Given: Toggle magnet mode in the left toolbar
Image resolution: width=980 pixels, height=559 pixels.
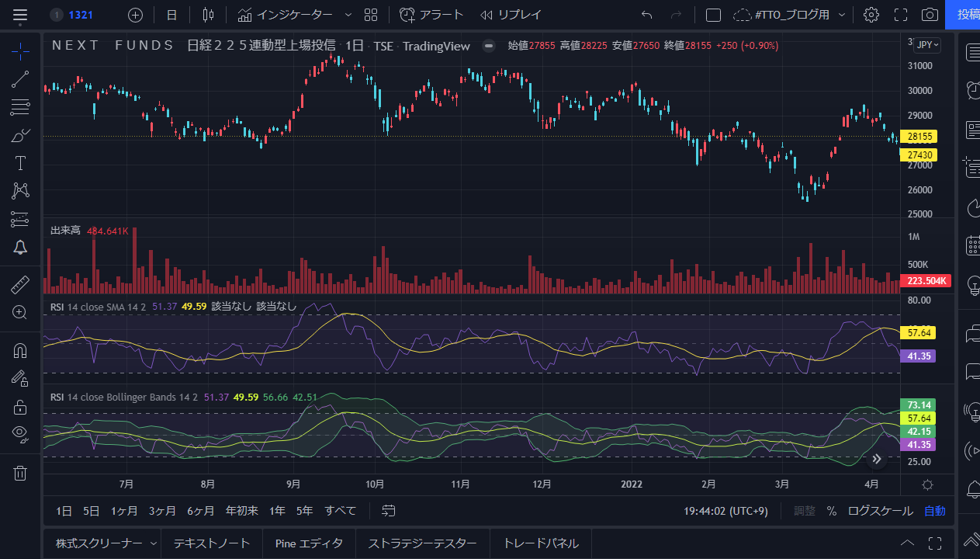Looking at the screenshot, I should [19, 350].
